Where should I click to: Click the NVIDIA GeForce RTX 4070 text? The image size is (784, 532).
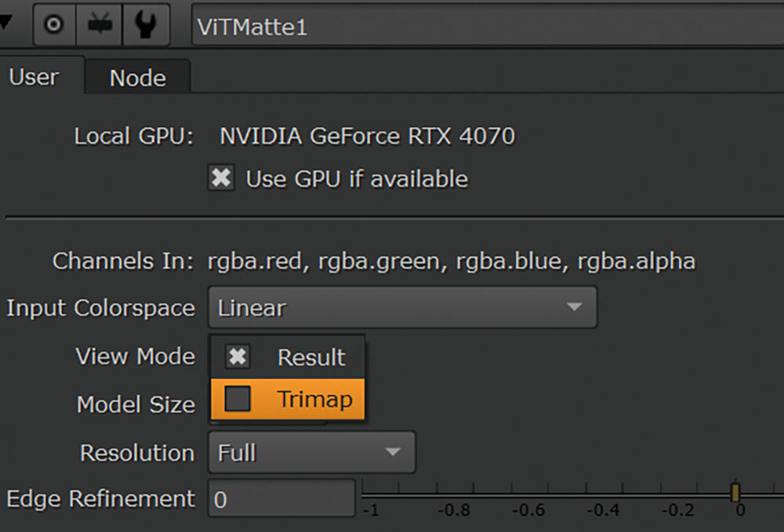click(367, 136)
